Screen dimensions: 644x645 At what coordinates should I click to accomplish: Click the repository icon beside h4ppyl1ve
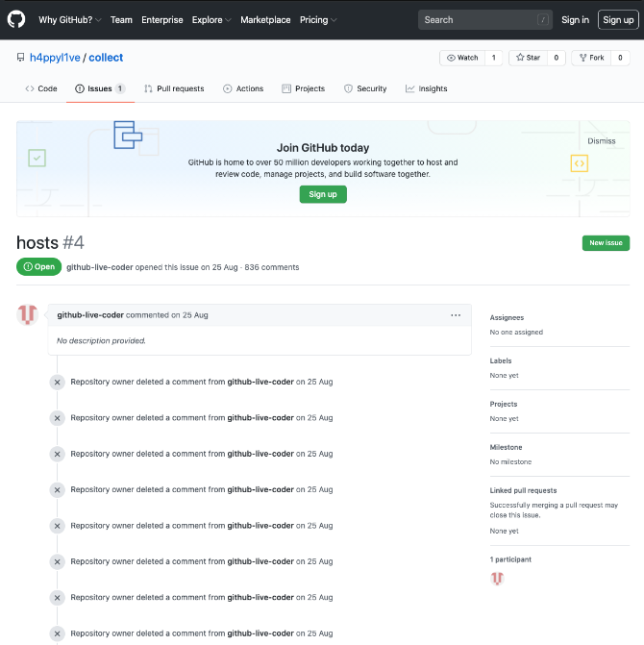(20, 58)
